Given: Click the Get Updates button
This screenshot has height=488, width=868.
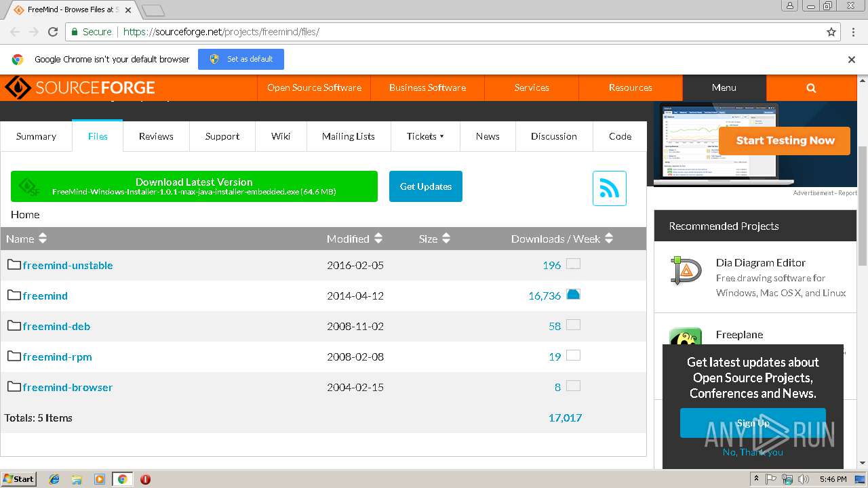Looking at the screenshot, I should click(x=426, y=186).
